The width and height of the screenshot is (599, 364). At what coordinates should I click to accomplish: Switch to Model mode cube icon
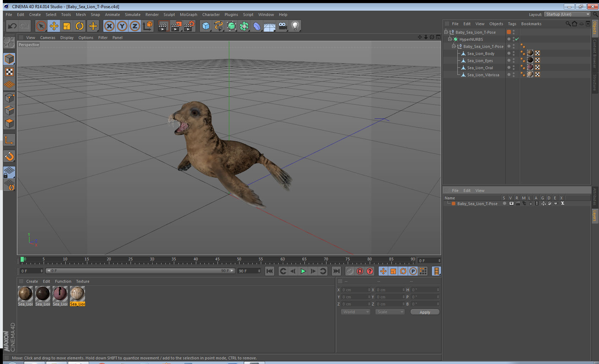point(9,59)
